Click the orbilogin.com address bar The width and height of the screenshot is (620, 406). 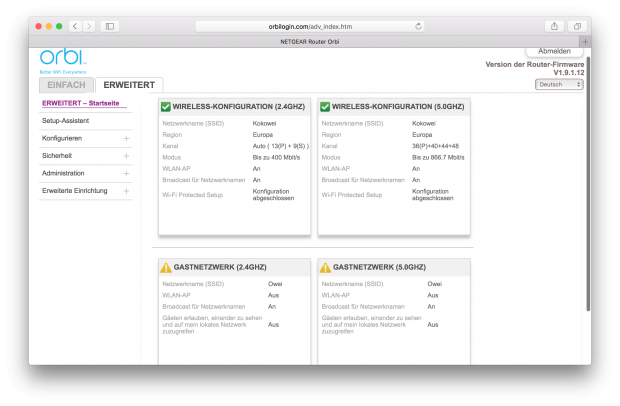tap(310, 26)
